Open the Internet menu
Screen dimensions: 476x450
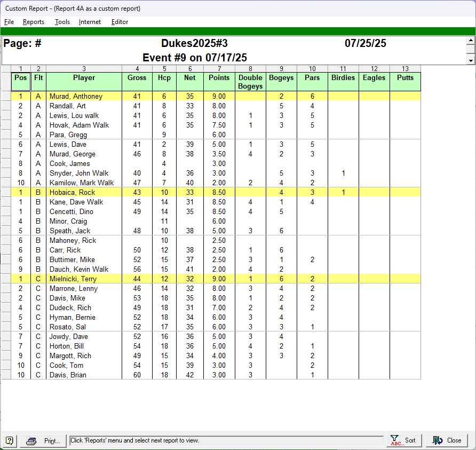pyautogui.click(x=90, y=22)
